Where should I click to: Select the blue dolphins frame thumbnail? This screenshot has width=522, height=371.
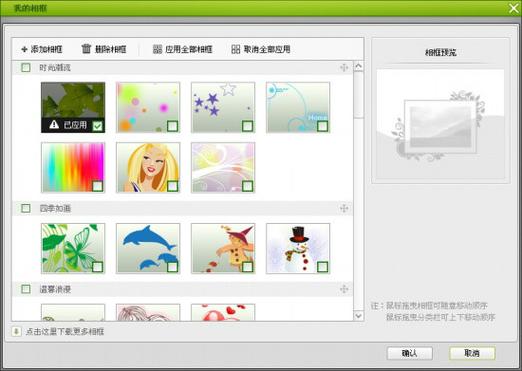(148, 248)
